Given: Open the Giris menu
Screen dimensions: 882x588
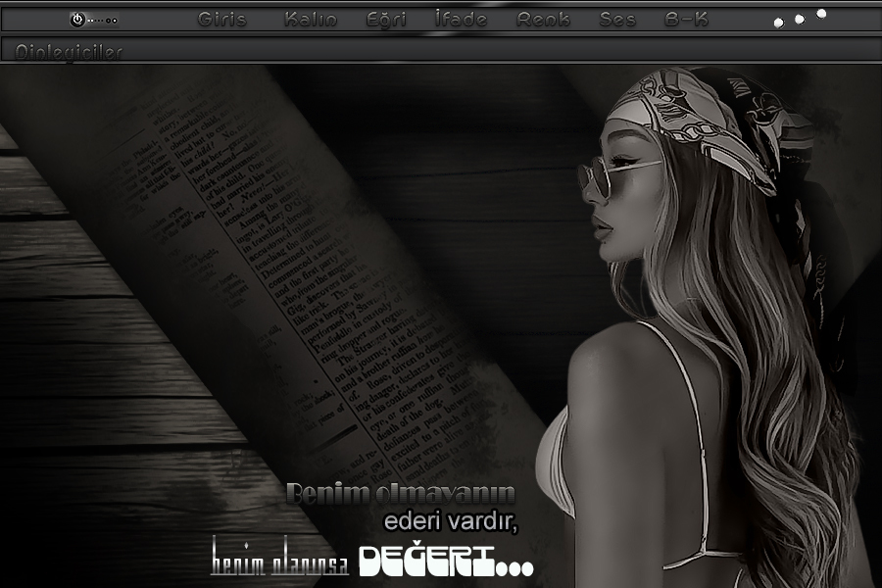Looking at the screenshot, I should coord(222,20).
